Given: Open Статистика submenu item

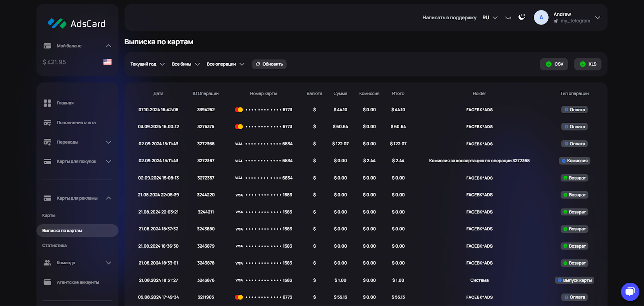Looking at the screenshot, I should [54, 246].
